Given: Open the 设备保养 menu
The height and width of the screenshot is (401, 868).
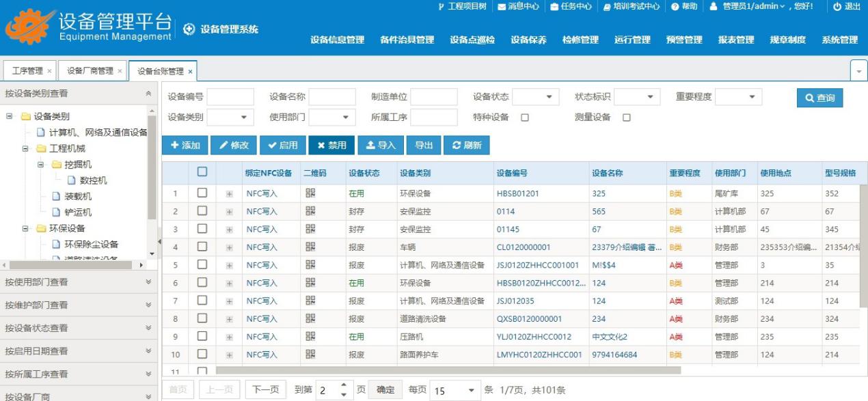Looking at the screenshot, I should (x=528, y=40).
